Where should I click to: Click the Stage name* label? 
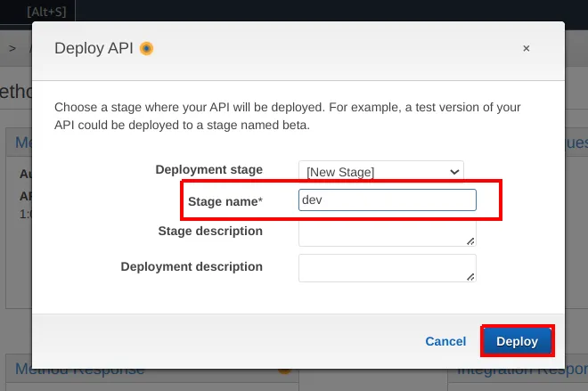point(225,201)
